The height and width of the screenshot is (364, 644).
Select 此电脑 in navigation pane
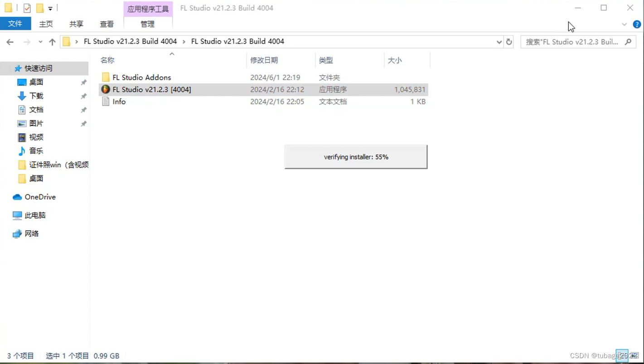point(35,215)
